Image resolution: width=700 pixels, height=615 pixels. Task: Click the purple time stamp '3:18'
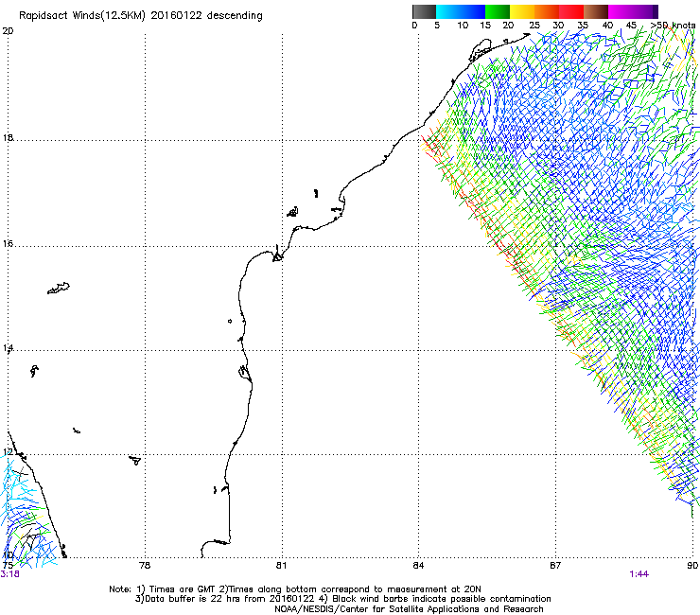point(9,574)
